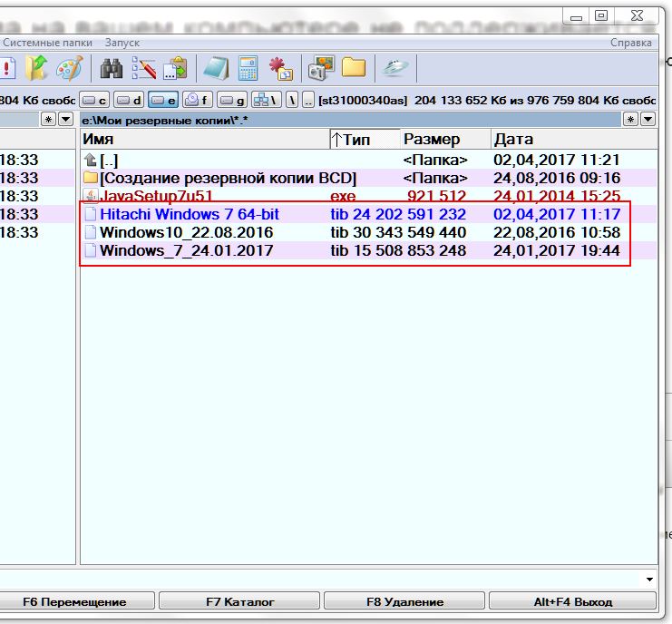
Task: Switch to drive c in drive bar
Action: (95, 100)
